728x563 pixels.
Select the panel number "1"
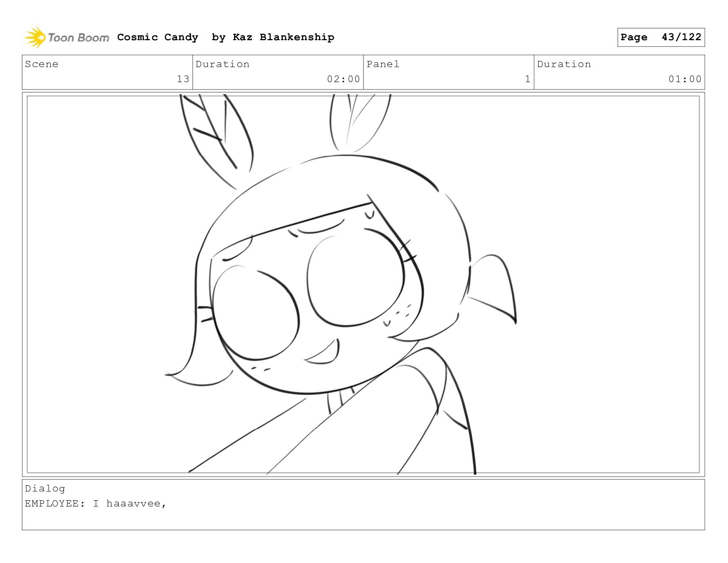click(x=527, y=79)
